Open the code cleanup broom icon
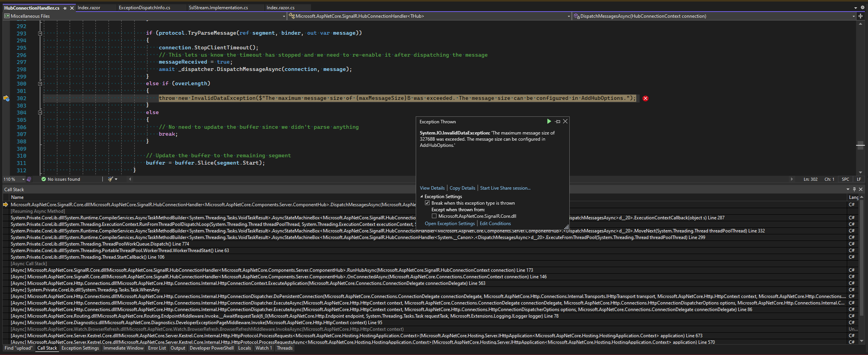 coord(110,179)
